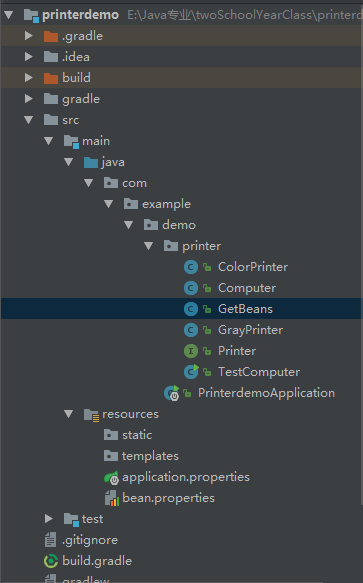The height and width of the screenshot is (583, 363).
Task: Click the printerdemo project name
Action: point(80,15)
